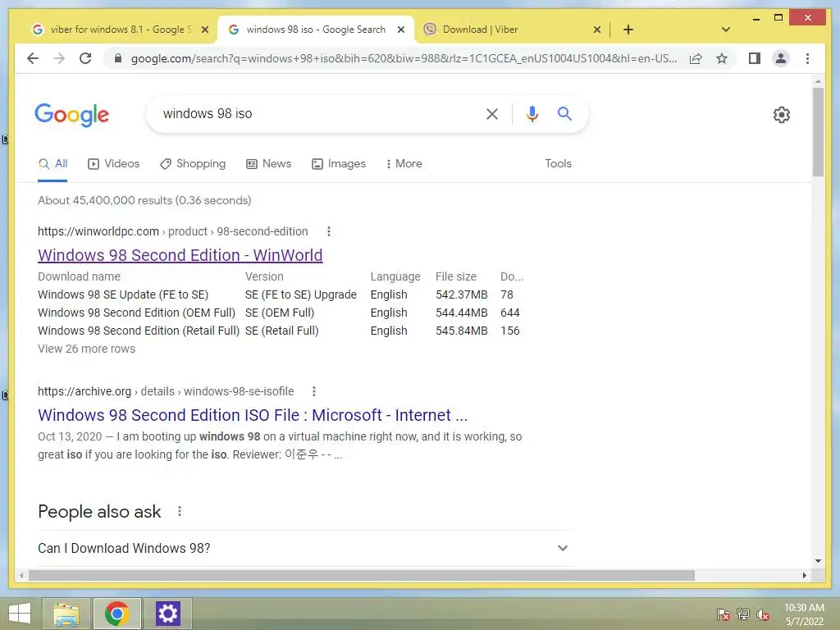Viewport: 840px width, 630px height.
Task: Open options for the winworldpc.com result
Action: (329, 231)
